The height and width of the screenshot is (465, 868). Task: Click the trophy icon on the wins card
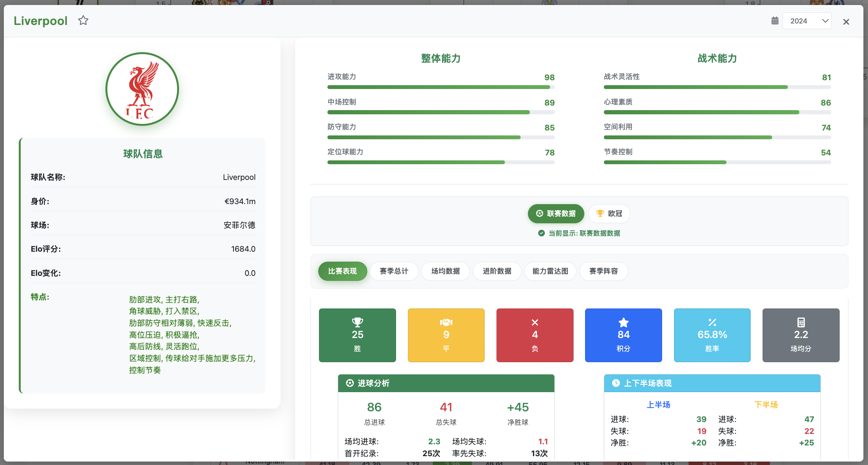357,322
